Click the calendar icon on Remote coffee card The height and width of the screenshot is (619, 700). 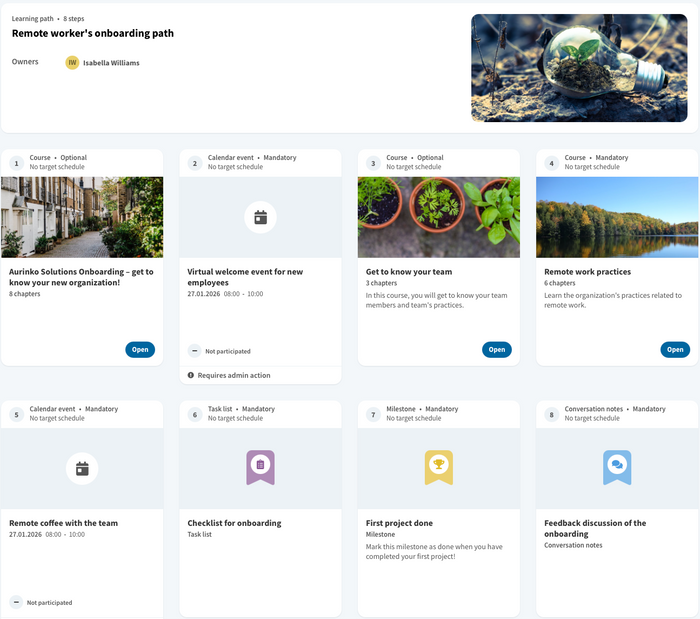82,468
